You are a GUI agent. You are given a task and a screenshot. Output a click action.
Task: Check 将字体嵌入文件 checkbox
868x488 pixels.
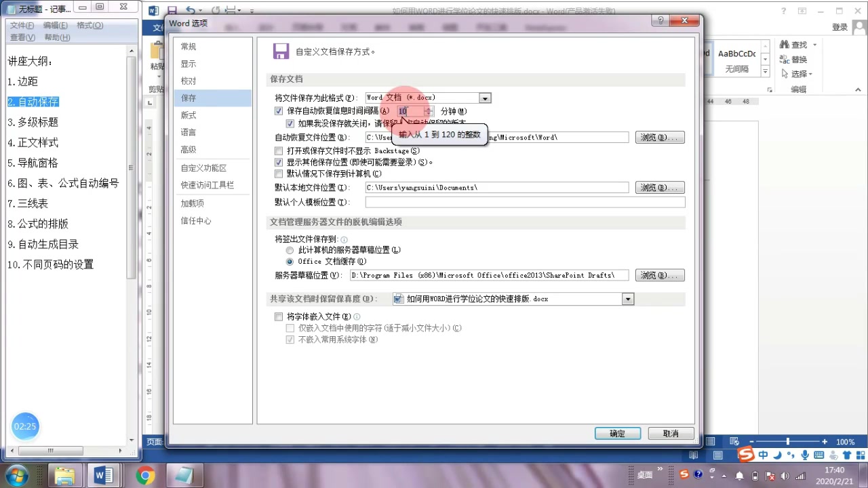click(x=279, y=317)
